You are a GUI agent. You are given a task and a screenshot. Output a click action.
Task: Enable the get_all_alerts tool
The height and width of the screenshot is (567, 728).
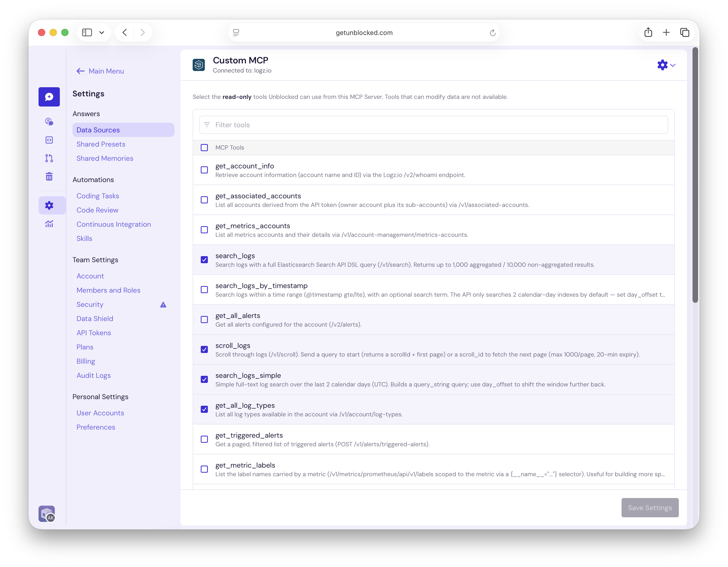pos(204,320)
